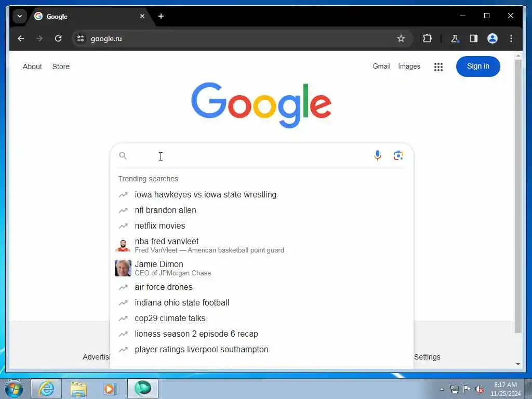The image size is (532, 399).
Task: Open the About link
Action: (x=32, y=66)
